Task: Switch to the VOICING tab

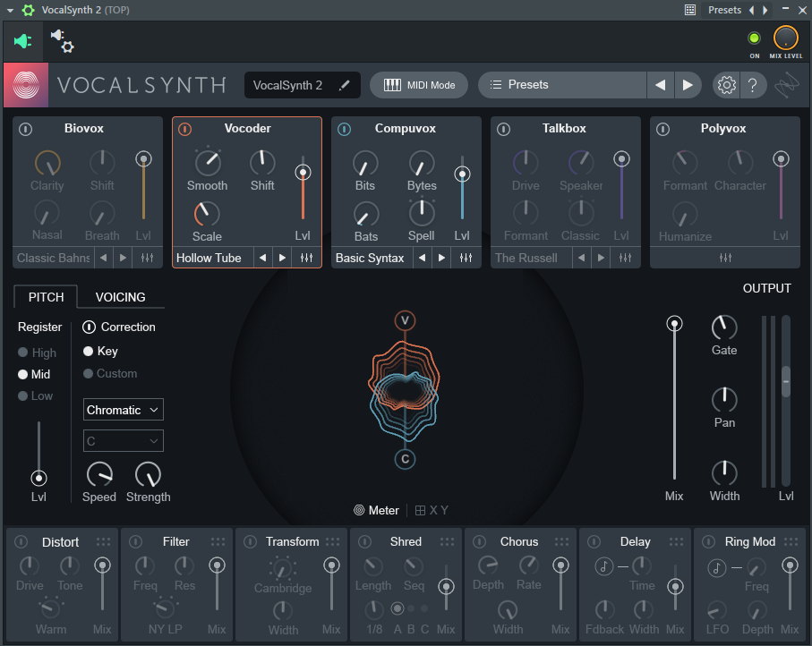Action: (x=120, y=297)
